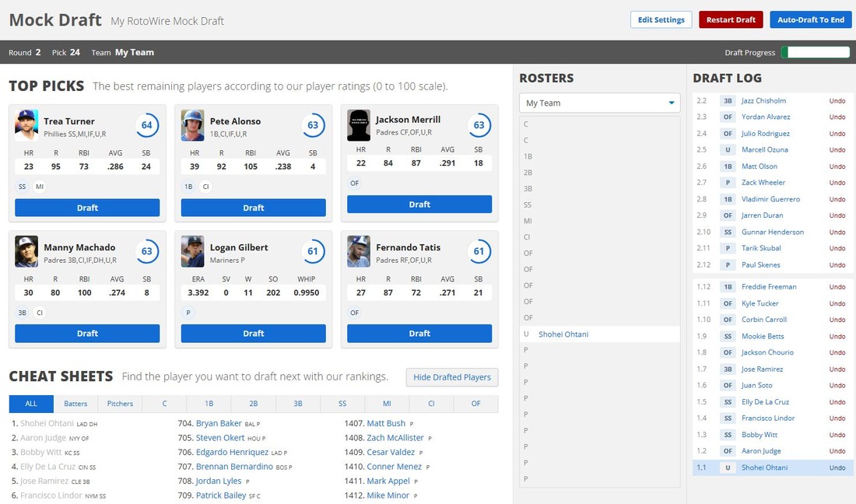
Task: Click the Restart Draft button
Action: pos(731,19)
